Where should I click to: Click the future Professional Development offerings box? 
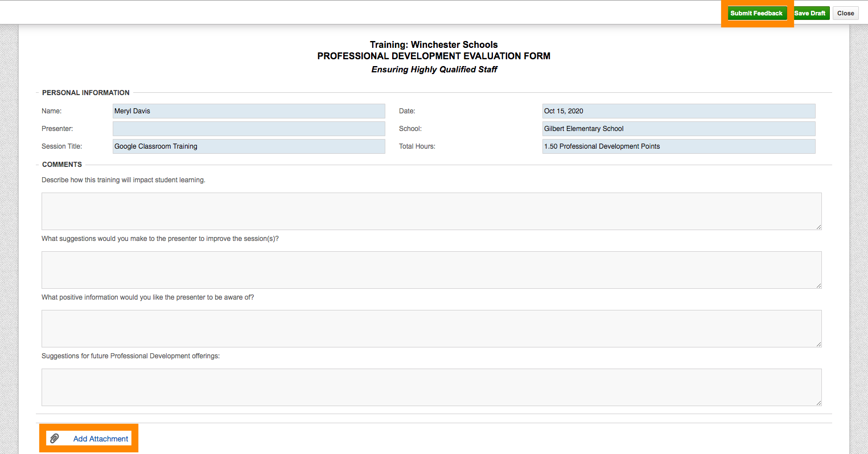coord(431,387)
